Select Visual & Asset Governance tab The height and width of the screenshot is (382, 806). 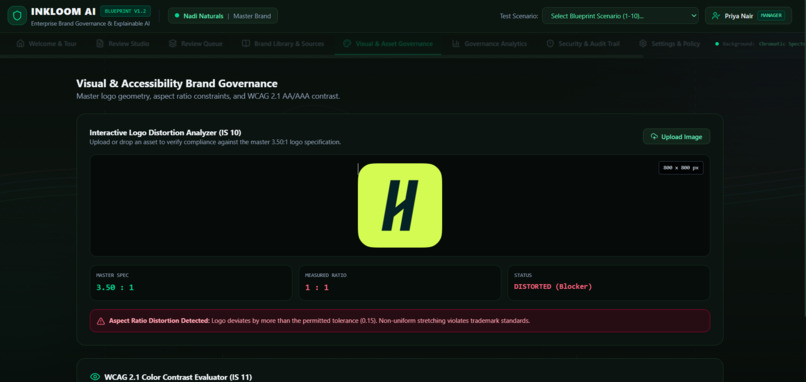(388, 44)
